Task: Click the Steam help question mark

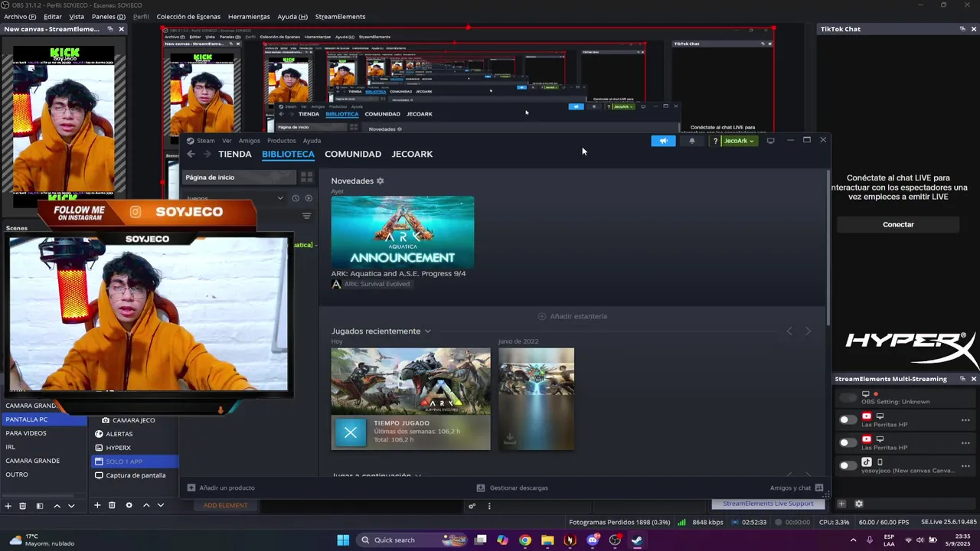Action: pos(715,141)
